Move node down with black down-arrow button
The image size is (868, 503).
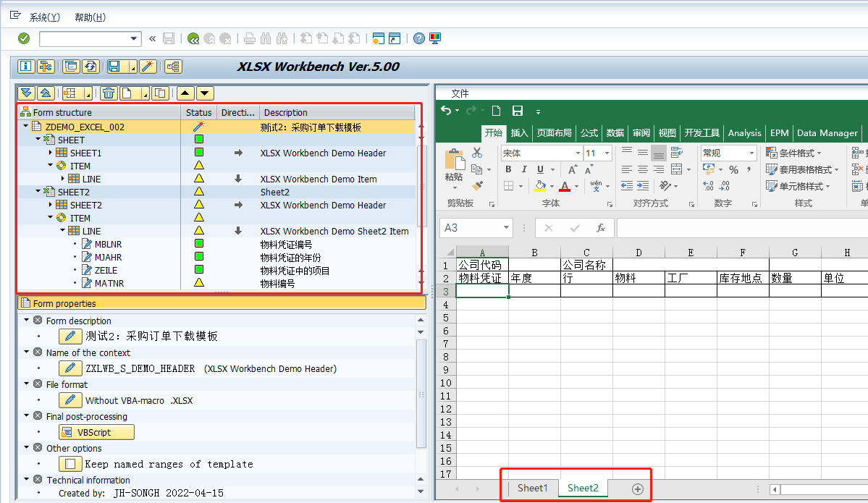click(x=205, y=93)
